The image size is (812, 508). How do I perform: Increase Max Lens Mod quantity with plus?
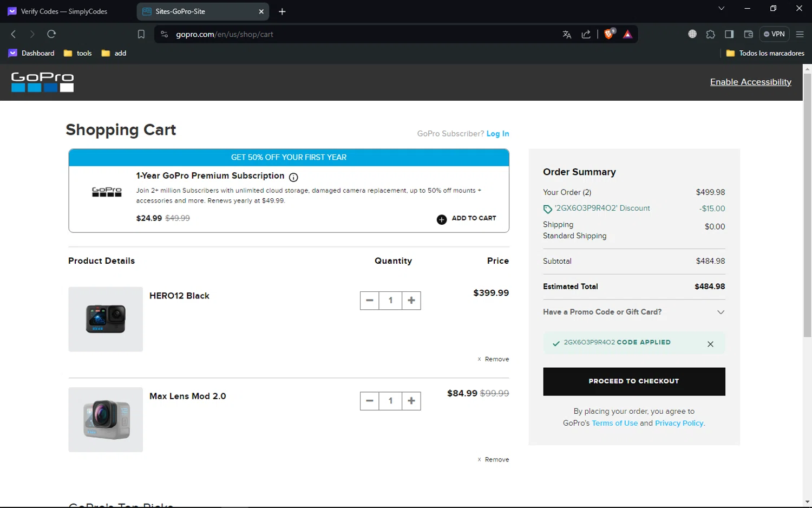411,401
